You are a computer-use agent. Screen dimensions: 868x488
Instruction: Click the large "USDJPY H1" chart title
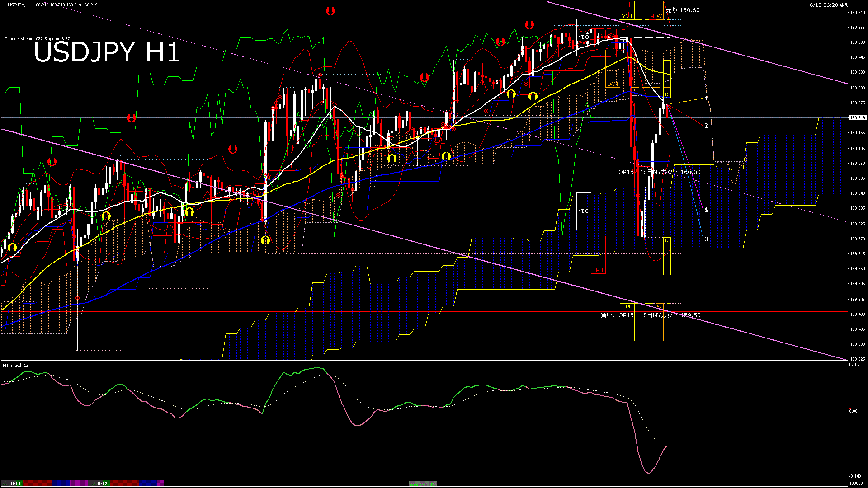(107, 52)
